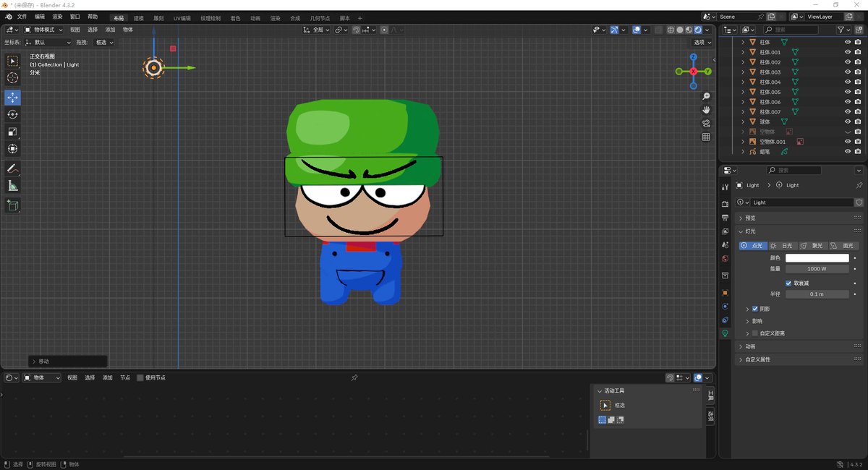The height and width of the screenshot is (470, 868).
Task: Click the Y axis on navigation gizmo
Action: point(708,72)
